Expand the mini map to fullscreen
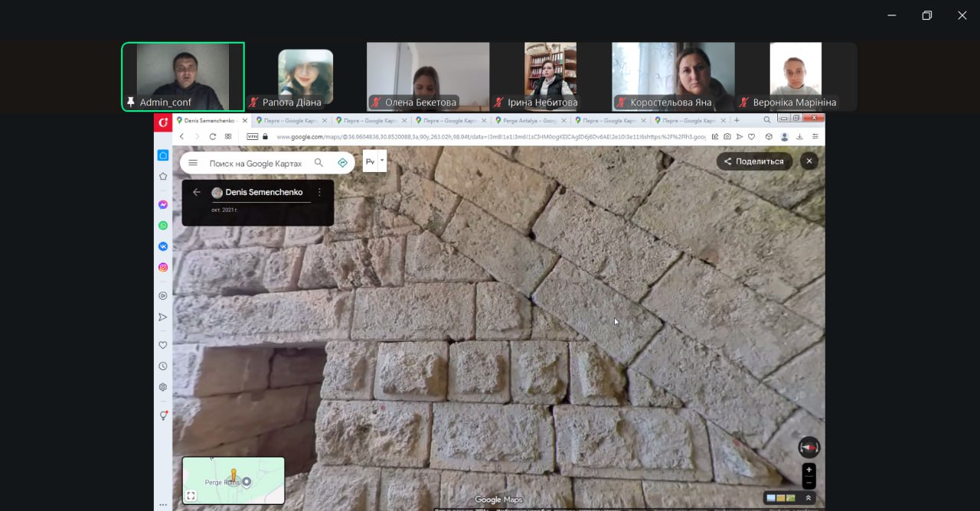 (x=191, y=496)
